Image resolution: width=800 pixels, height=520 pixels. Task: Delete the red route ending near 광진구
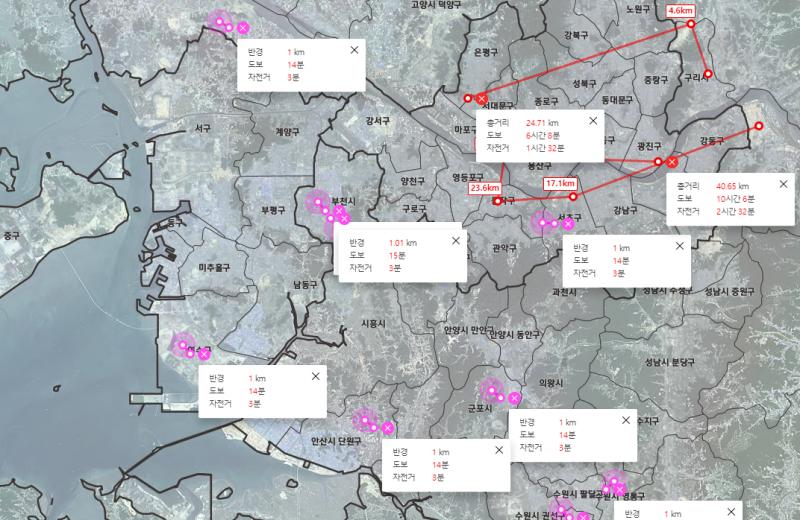coord(672,162)
